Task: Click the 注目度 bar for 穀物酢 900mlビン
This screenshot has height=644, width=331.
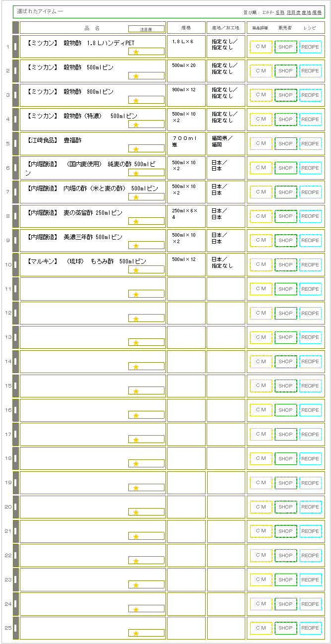Action: click(x=146, y=100)
